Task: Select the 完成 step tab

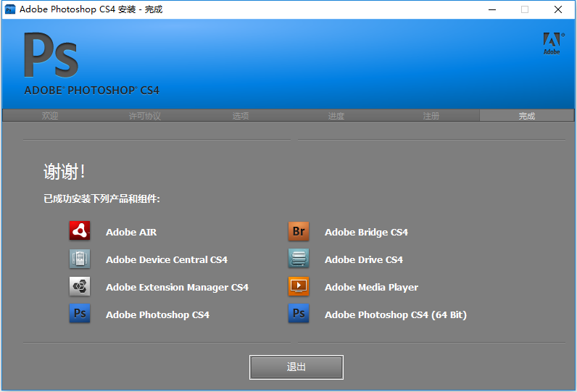Action: point(526,116)
